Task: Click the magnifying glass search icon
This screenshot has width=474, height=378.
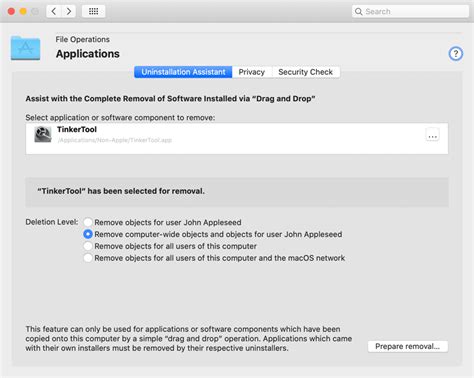Action: [x=359, y=11]
